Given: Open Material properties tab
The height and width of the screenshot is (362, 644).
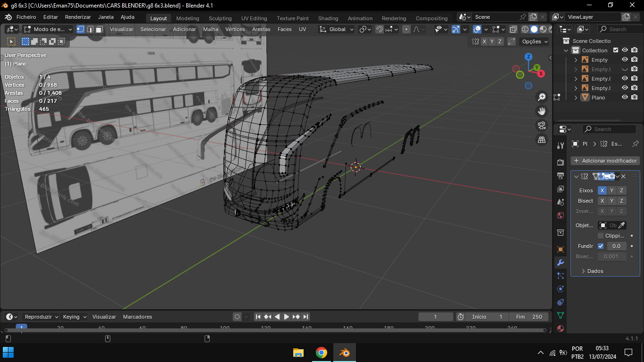Looking at the screenshot, I should pos(561,329).
